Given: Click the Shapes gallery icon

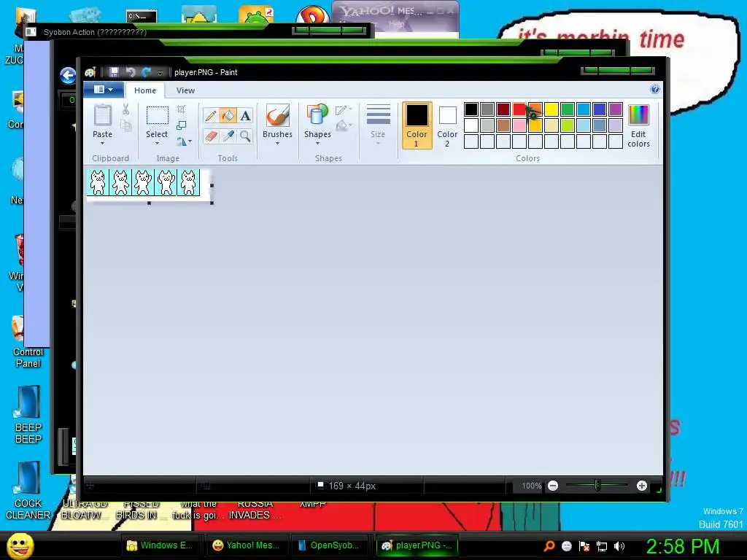Looking at the screenshot, I should coord(317,116).
